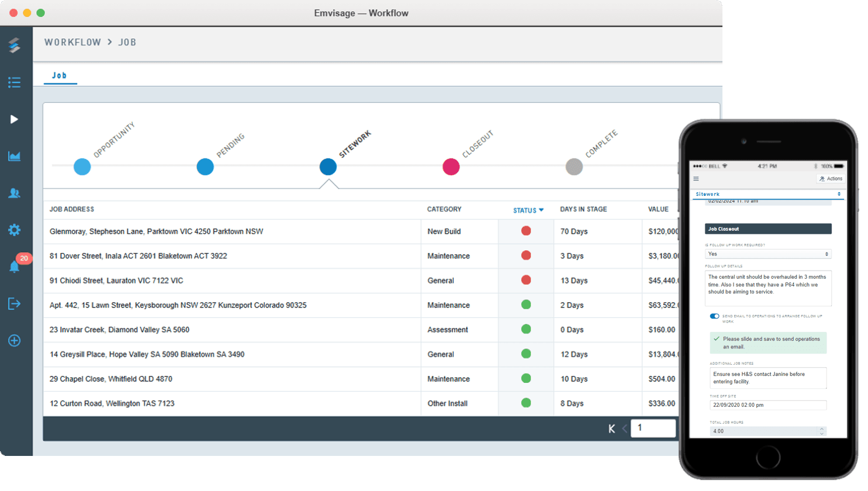Click the VALUE column header

[x=658, y=209]
